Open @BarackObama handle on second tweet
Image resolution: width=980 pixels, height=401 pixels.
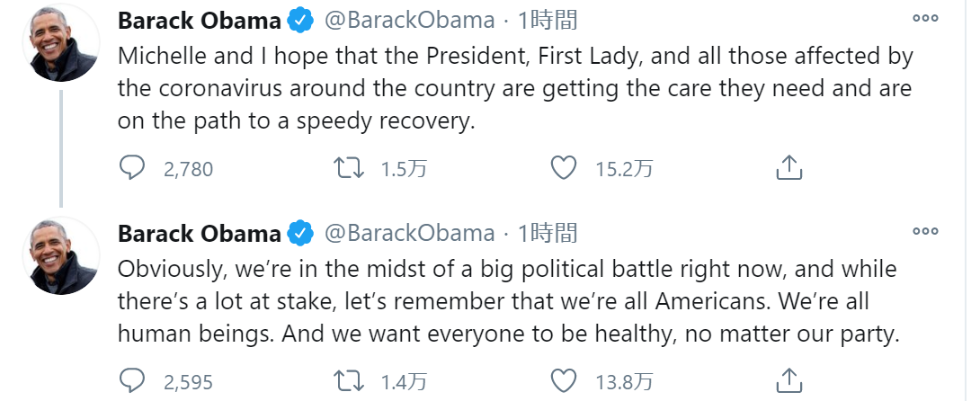[409, 235]
